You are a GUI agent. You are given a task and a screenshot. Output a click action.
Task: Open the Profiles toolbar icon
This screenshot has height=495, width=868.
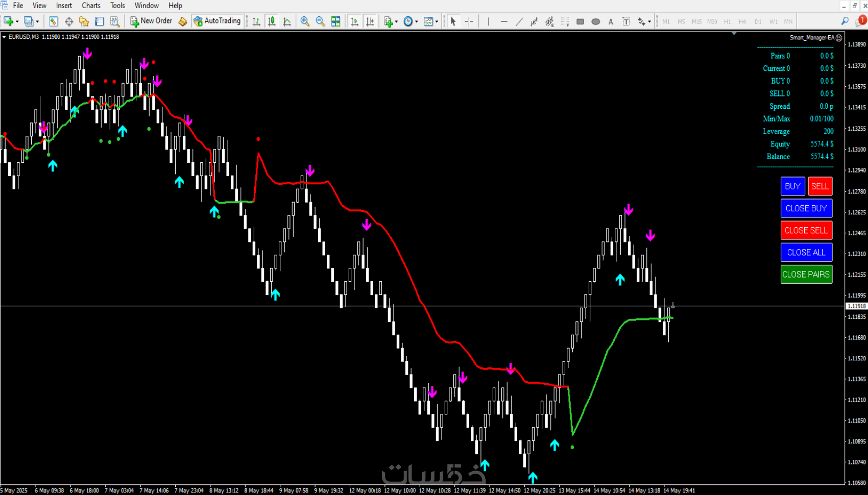pyautogui.click(x=29, y=21)
